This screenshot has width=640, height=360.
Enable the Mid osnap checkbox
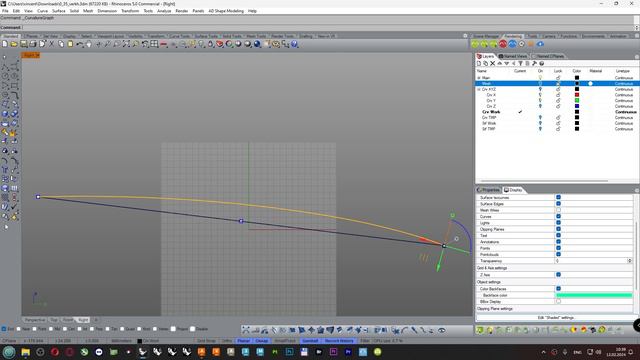(51, 329)
